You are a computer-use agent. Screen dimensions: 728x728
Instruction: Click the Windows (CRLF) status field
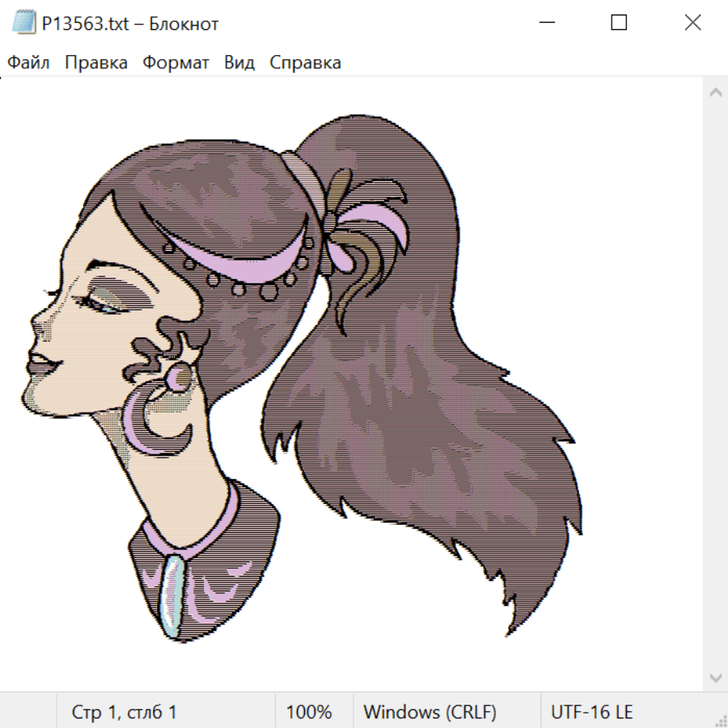tap(430, 712)
